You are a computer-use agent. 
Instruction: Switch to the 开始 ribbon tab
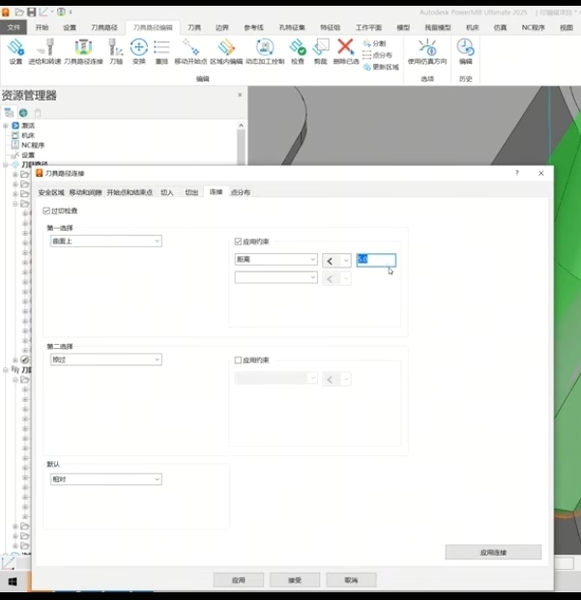(42, 28)
